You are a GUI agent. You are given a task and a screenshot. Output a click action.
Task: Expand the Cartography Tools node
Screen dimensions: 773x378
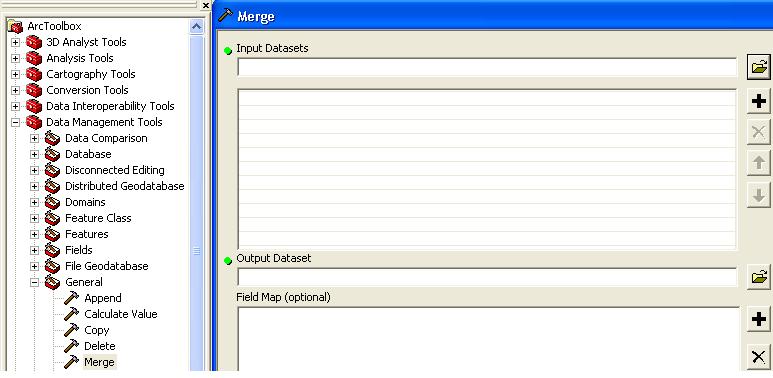coord(15,74)
